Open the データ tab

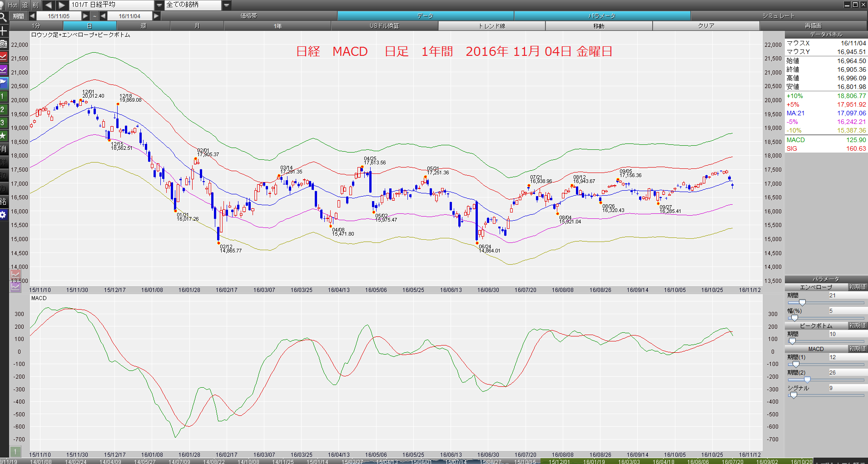[x=425, y=16]
